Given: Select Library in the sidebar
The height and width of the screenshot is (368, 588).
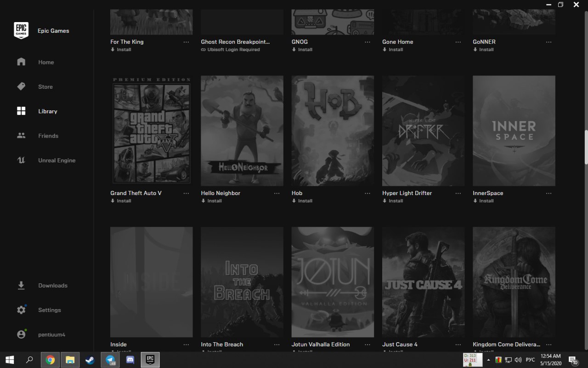Looking at the screenshot, I should pos(48,111).
